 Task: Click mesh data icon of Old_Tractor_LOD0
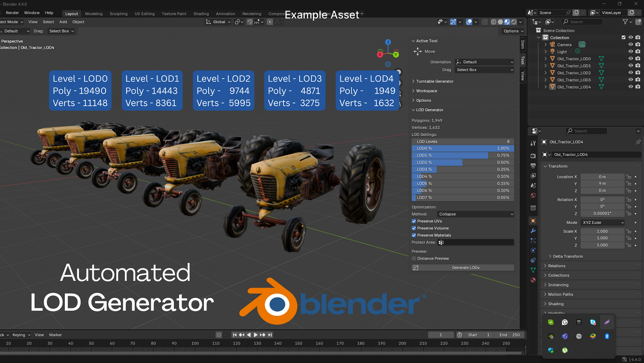click(601, 59)
